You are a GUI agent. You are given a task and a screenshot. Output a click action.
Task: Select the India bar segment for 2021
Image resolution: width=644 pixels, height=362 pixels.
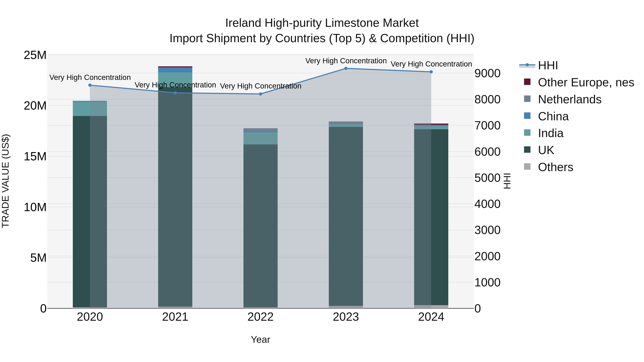[x=175, y=80]
